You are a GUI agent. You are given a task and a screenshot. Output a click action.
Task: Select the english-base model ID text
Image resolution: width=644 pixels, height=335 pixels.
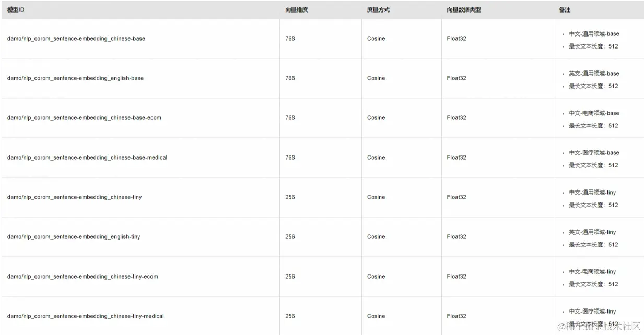(x=75, y=78)
